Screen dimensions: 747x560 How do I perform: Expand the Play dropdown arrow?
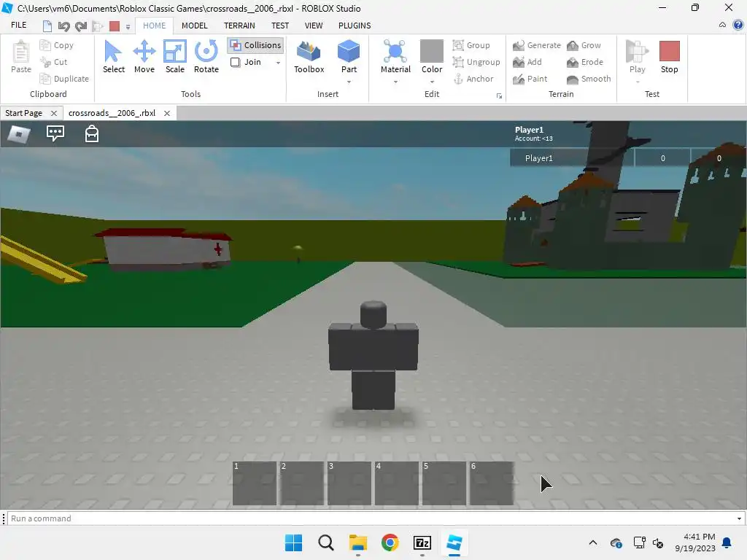[638, 82]
